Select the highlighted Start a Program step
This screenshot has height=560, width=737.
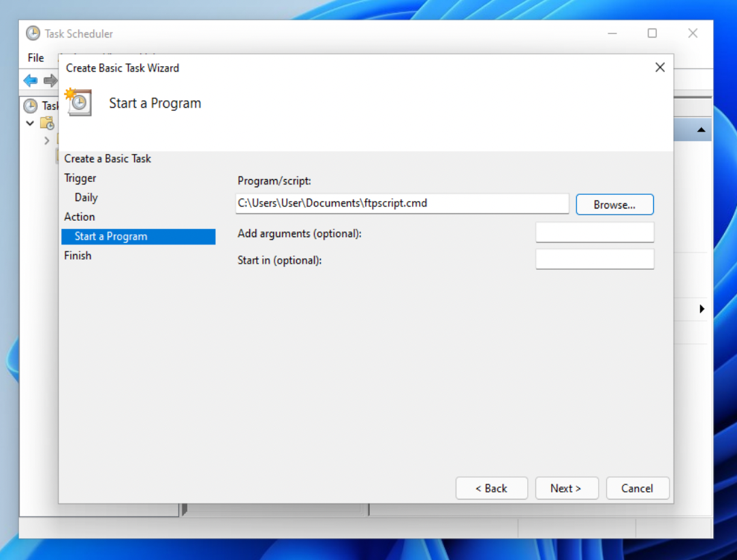138,236
